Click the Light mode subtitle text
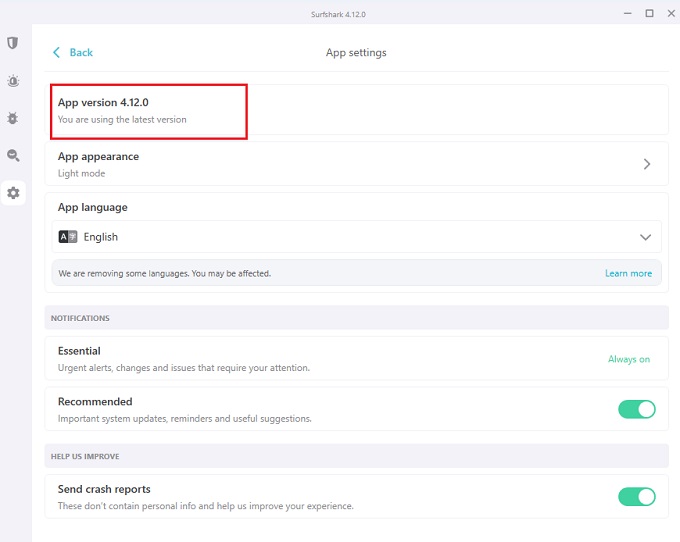Image resolution: width=680 pixels, height=542 pixels. [x=82, y=173]
